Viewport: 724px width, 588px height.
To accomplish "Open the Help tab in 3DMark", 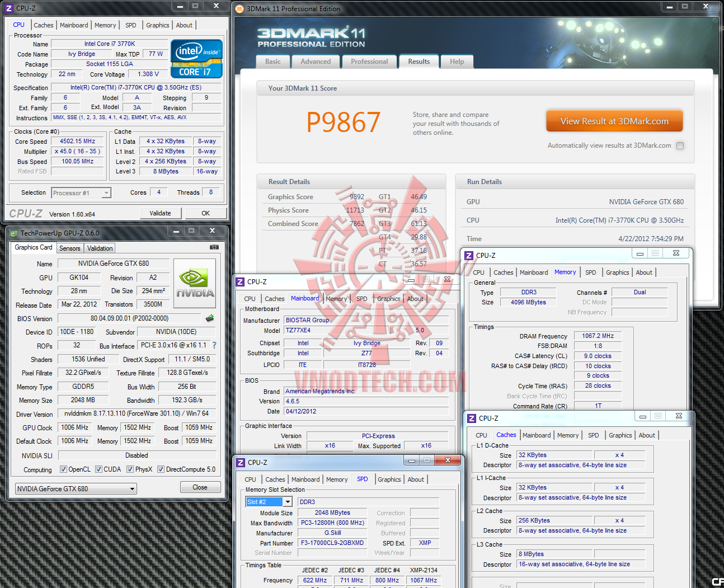I will (457, 62).
